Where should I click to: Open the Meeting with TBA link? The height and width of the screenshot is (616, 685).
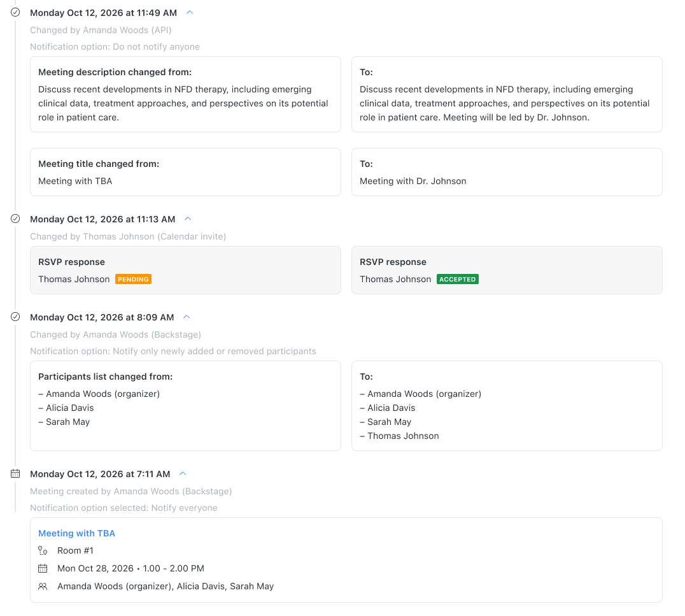(76, 533)
